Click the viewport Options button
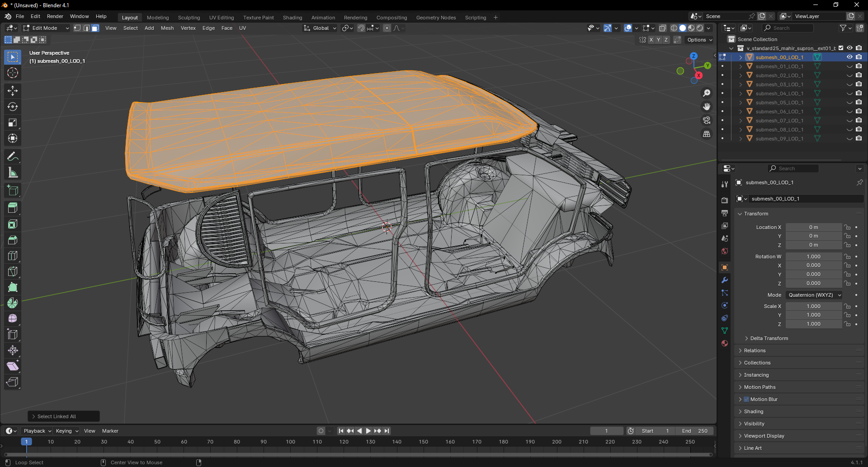 (699, 40)
